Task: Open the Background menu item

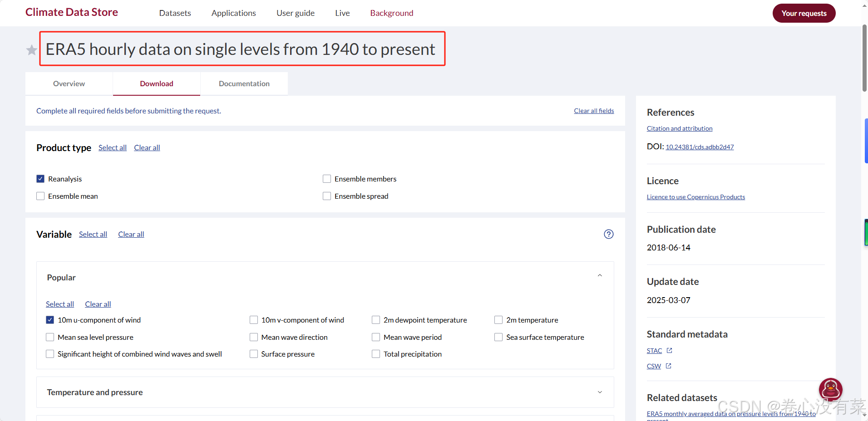Action: point(392,13)
